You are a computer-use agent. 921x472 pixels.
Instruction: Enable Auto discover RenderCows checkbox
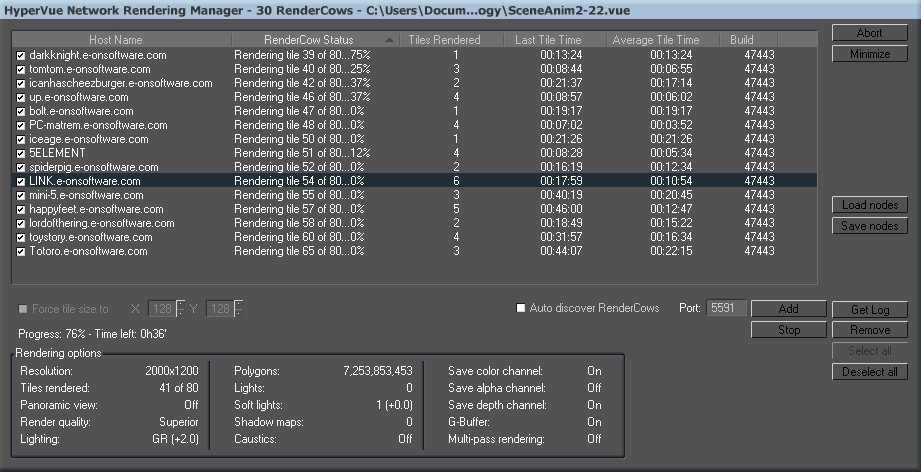pyautogui.click(x=520, y=308)
